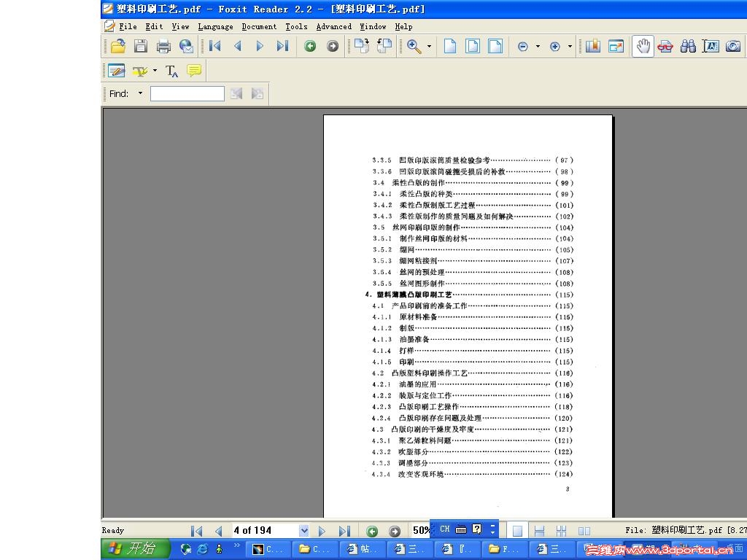Select the yellow Note comment tool
This screenshot has width=747, height=560.
point(194,71)
